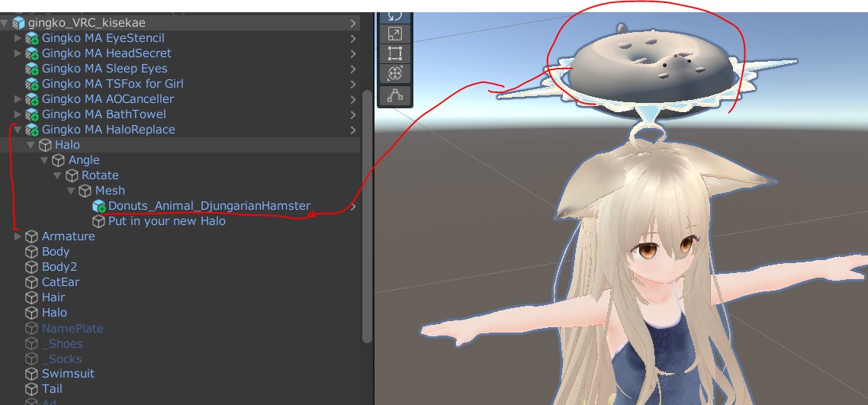Click the Swimsuit object cube icon
The image size is (868, 405).
click(32, 374)
